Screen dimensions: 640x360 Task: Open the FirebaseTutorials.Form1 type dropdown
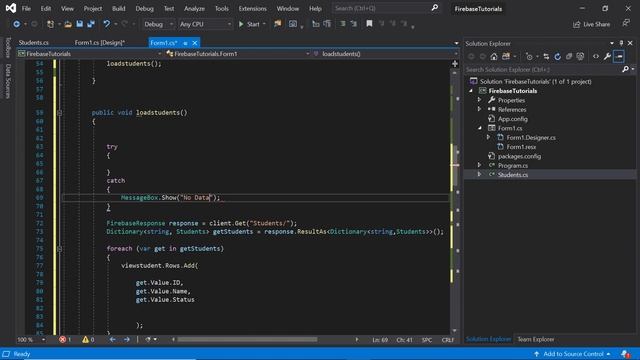click(x=238, y=54)
